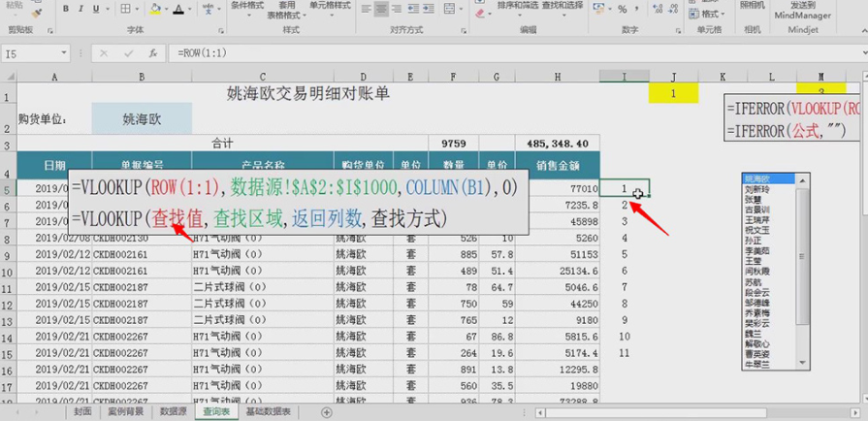Open the 字体 font group dialog launcher
The width and height of the screenshot is (868, 421).
[221, 31]
